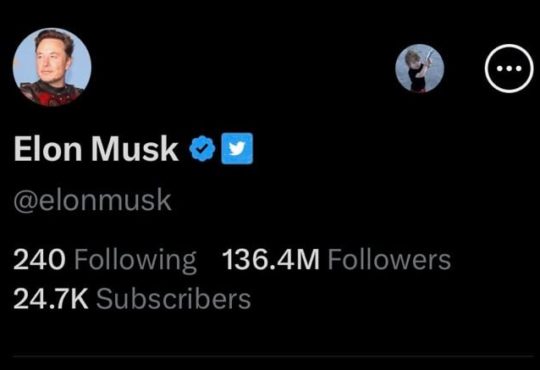This screenshot has height=370, width=540.
Task: Open the 240 Following list
Action: [105, 260]
